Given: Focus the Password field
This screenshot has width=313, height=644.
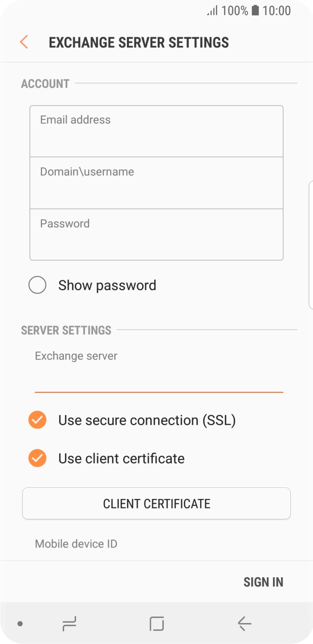Looking at the screenshot, I should tap(156, 234).
